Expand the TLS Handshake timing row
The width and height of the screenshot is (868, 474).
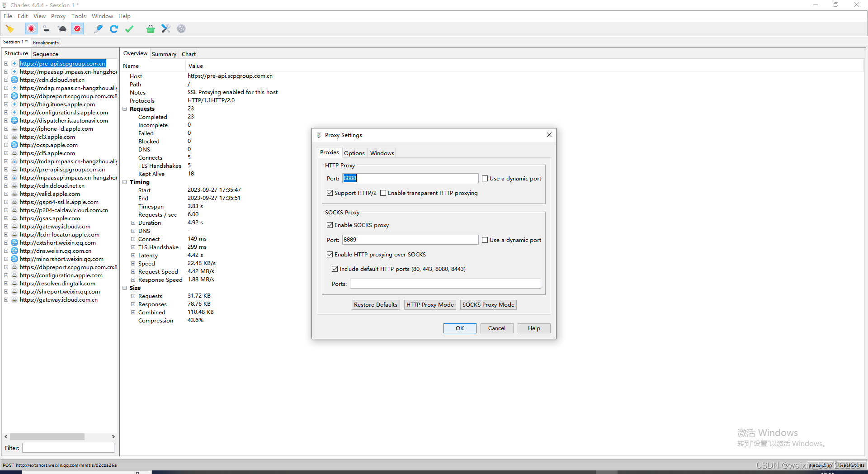133,247
